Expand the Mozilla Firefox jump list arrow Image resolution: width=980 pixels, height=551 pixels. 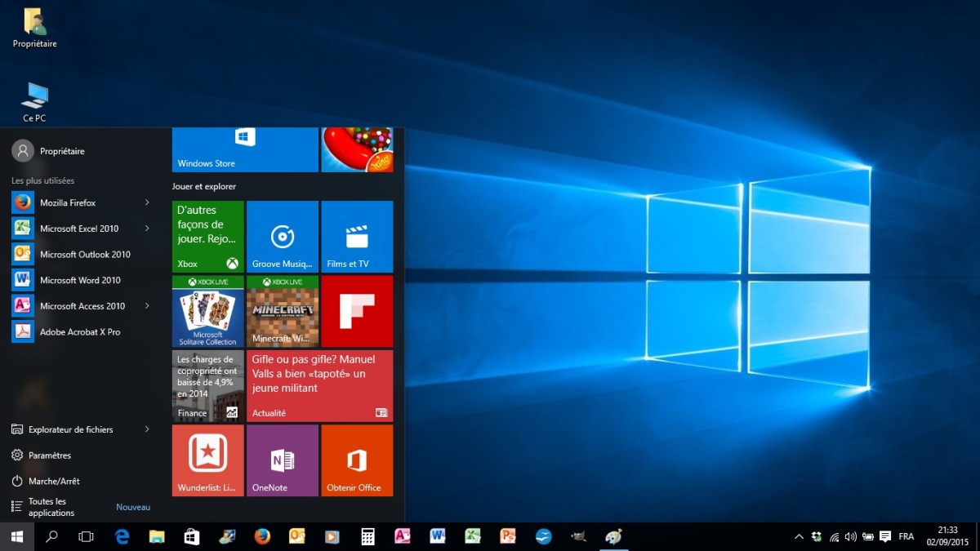pos(147,202)
